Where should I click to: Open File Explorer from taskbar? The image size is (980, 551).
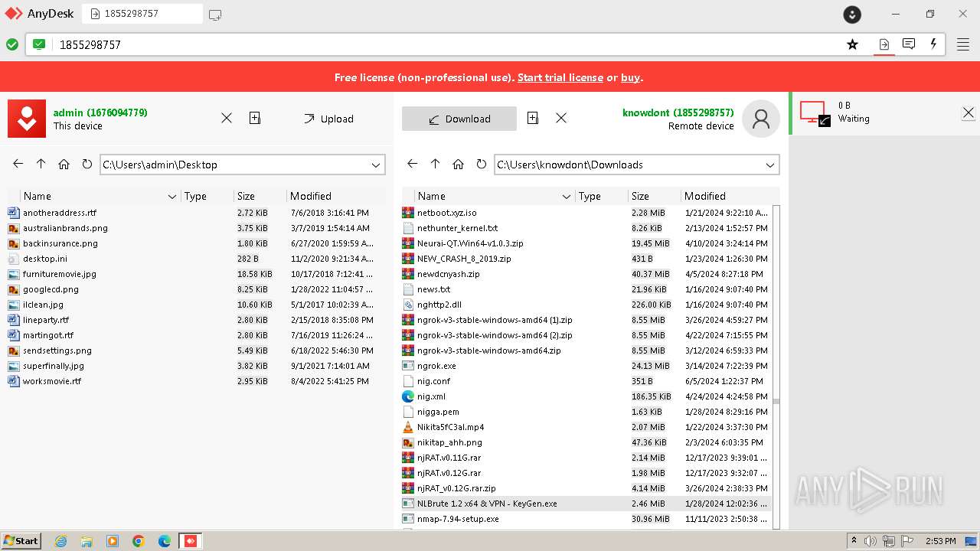click(87, 541)
